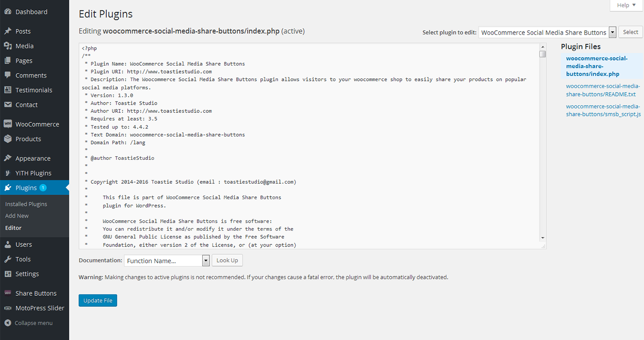This screenshot has width=644, height=340.
Task: Collapse menu using the arrow icon
Action: pos(8,323)
